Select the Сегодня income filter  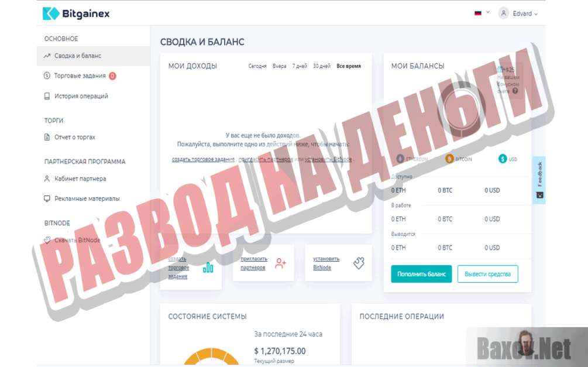[x=257, y=66]
